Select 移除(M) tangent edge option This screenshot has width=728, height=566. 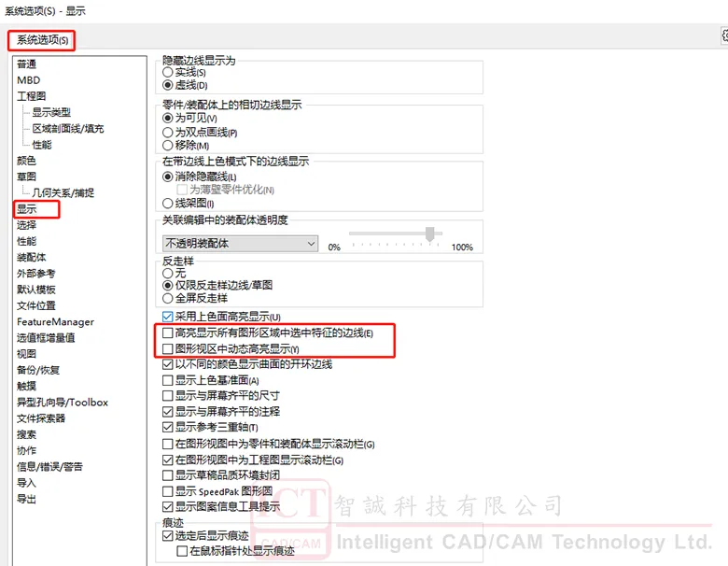[168, 146]
